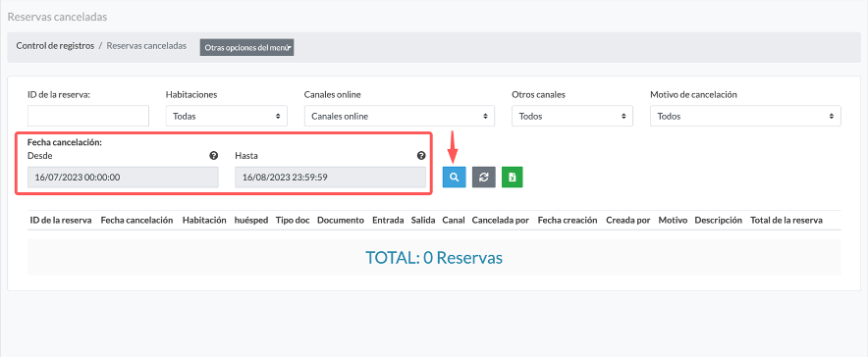
Task: Click the Descripción column header
Action: click(x=718, y=220)
